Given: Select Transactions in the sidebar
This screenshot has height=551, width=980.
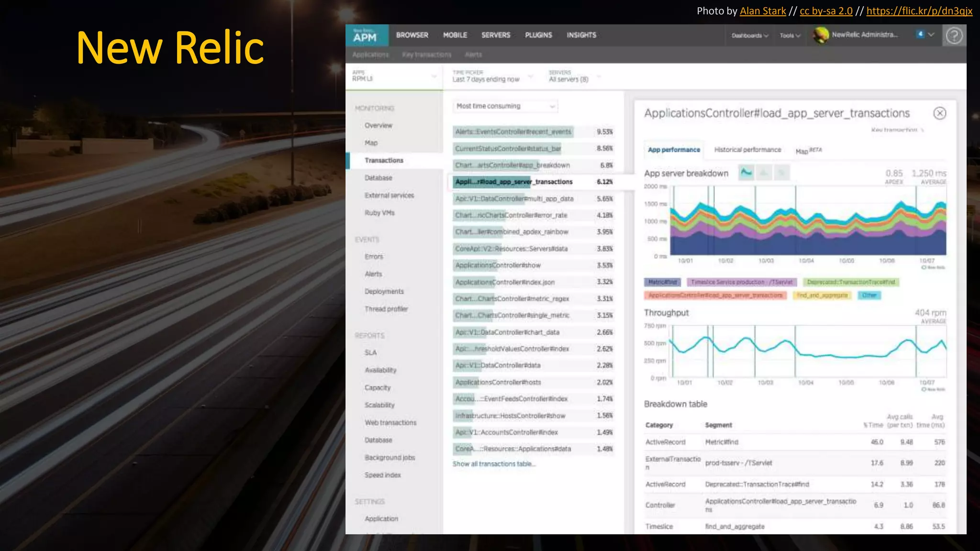Looking at the screenshot, I should [x=384, y=161].
